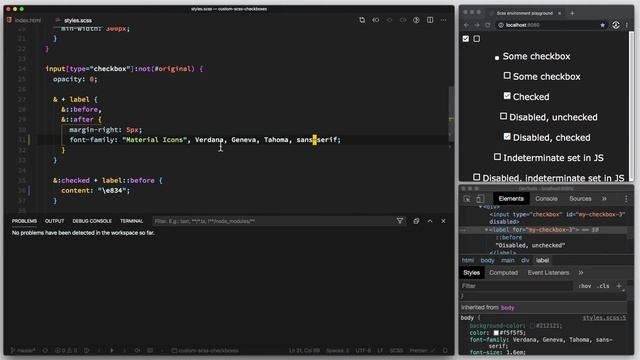Viewport: 640px width, 360px height.
Task: Toggle the 'Indeterminate set in JS' checkbox
Action: (497, 157)
